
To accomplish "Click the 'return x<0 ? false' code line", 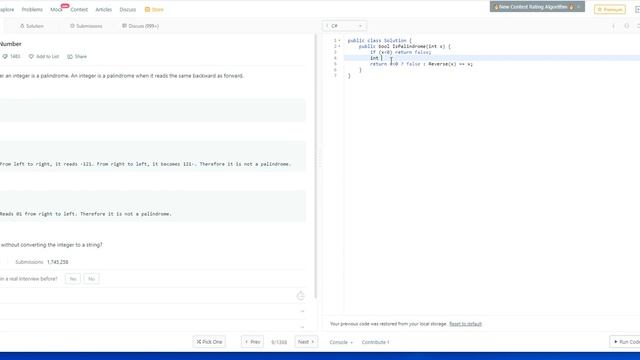I will pos(421,64).
